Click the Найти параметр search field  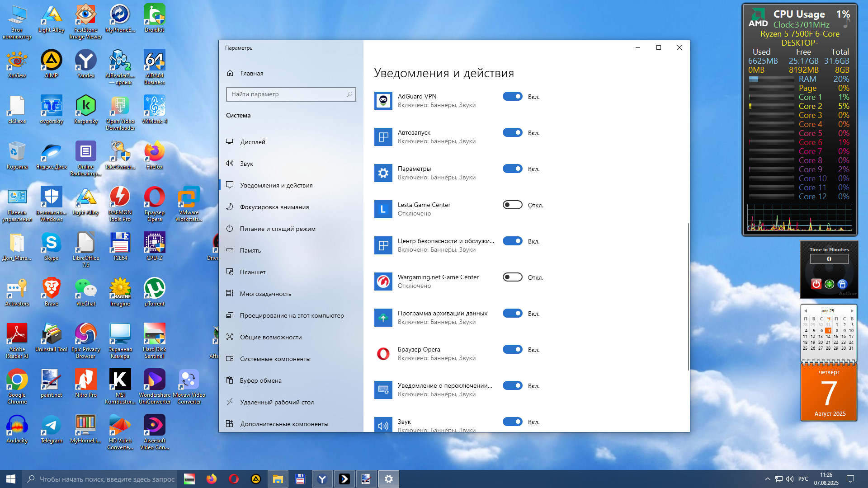291,94
